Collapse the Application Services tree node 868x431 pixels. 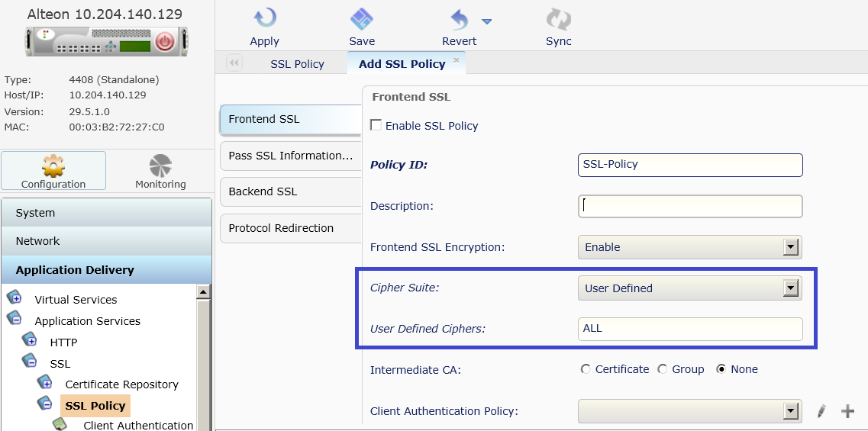(15, 319)
